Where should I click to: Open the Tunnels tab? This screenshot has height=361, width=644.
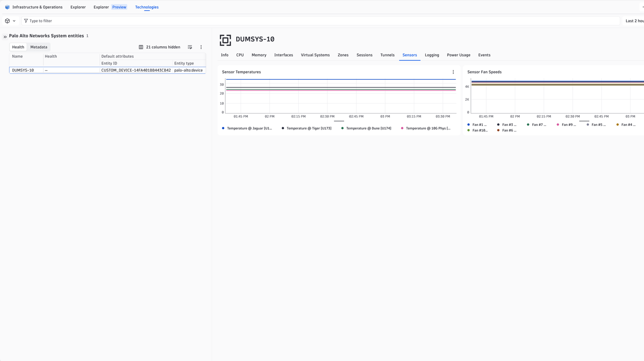(x=387, y=55)
